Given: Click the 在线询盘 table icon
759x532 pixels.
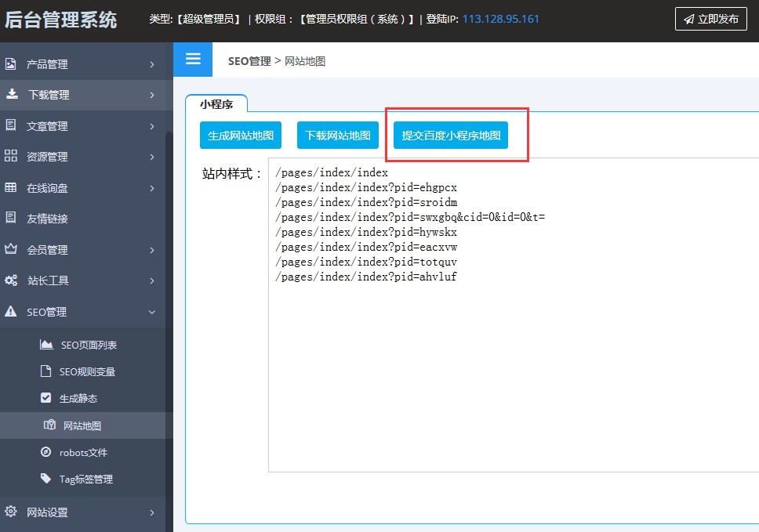Looking at the screenshot, I should click(x=11, y=187).
